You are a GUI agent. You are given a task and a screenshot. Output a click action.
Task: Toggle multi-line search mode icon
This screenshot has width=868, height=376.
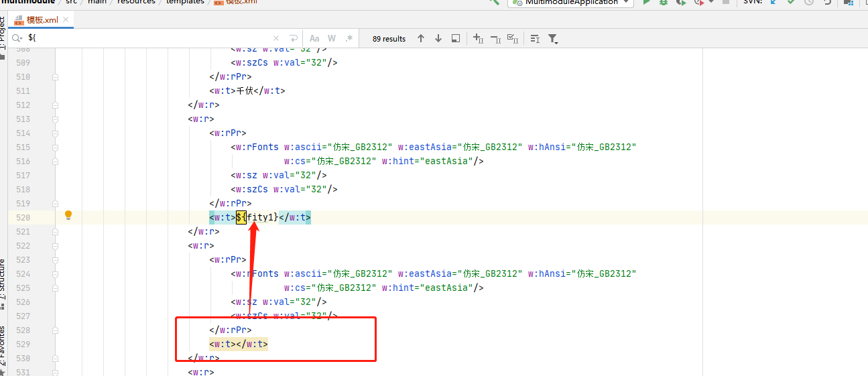coord(535,39)
